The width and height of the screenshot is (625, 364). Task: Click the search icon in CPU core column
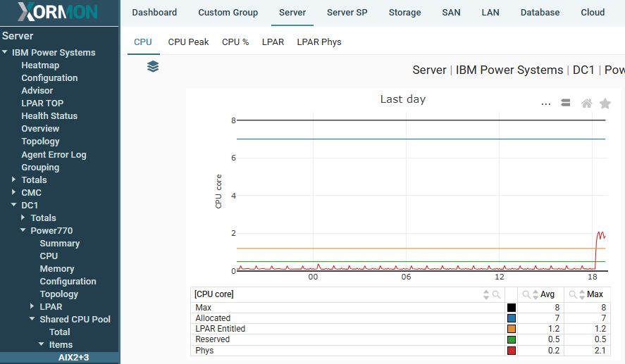coord(496,294)
